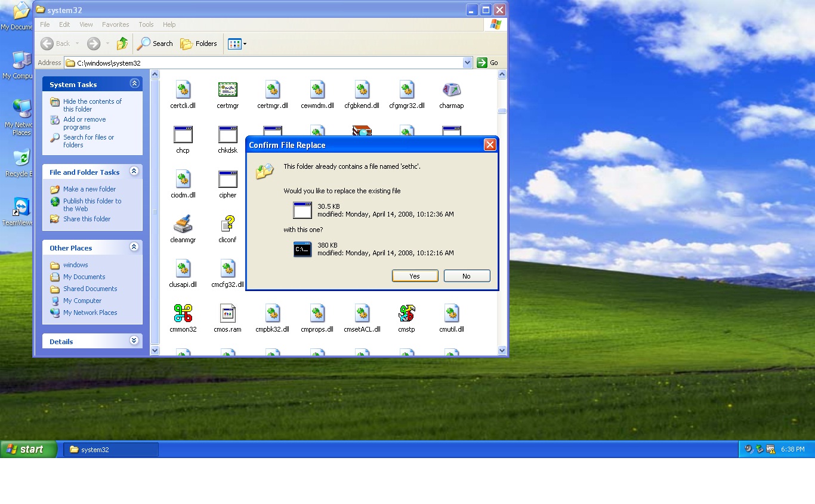Open the View menu
Screen dimensions: 815x504
pos(86,24)
